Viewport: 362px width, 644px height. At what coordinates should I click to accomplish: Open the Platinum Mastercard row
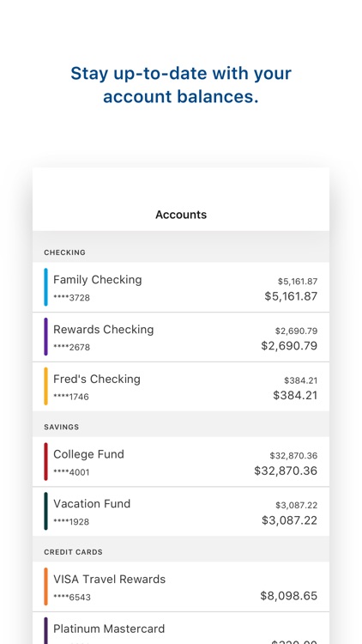(181, 628)
